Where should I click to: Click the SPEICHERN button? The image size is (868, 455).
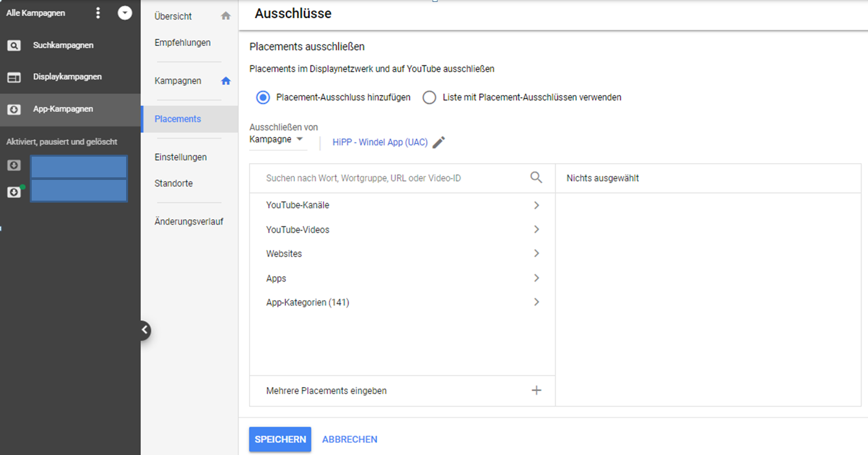(x=279, y=439)
